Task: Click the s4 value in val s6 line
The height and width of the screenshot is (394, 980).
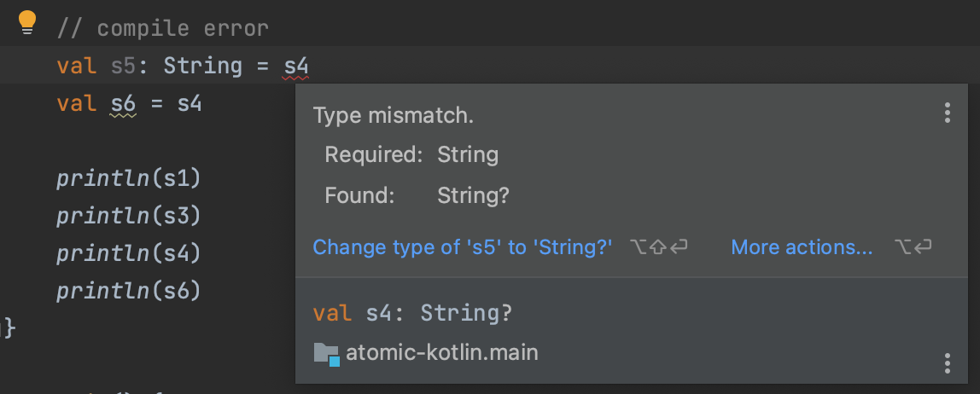Action: pos(190,104)
